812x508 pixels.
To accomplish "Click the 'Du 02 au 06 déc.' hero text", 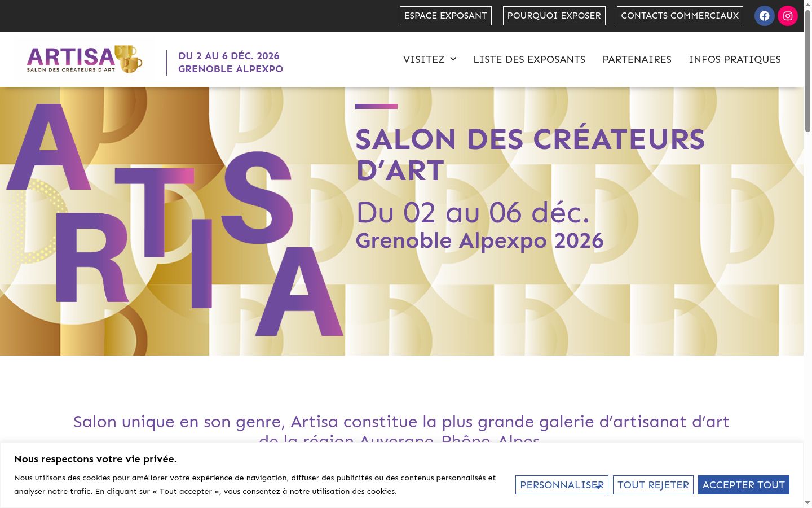I will click(x=473, y=213).
